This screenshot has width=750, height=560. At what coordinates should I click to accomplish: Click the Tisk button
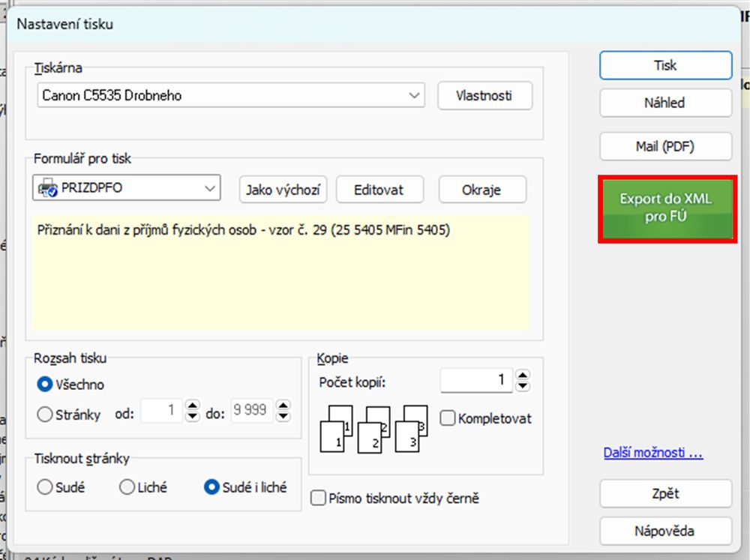665,65
